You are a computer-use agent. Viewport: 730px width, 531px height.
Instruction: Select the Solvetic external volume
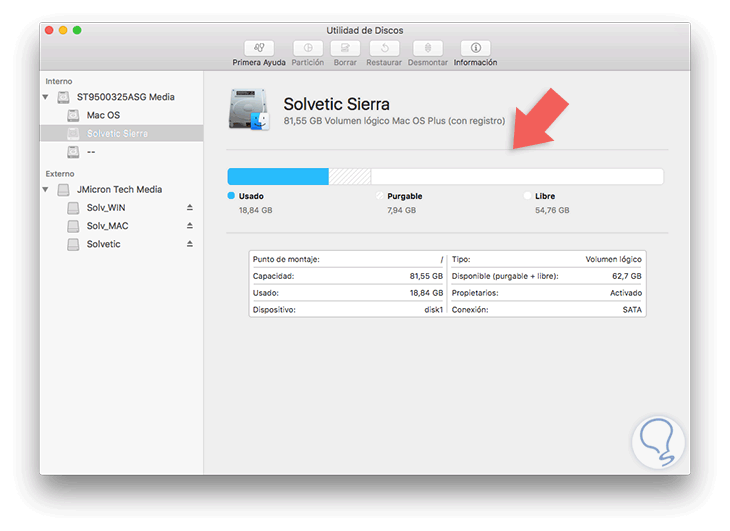click(122, 244)
